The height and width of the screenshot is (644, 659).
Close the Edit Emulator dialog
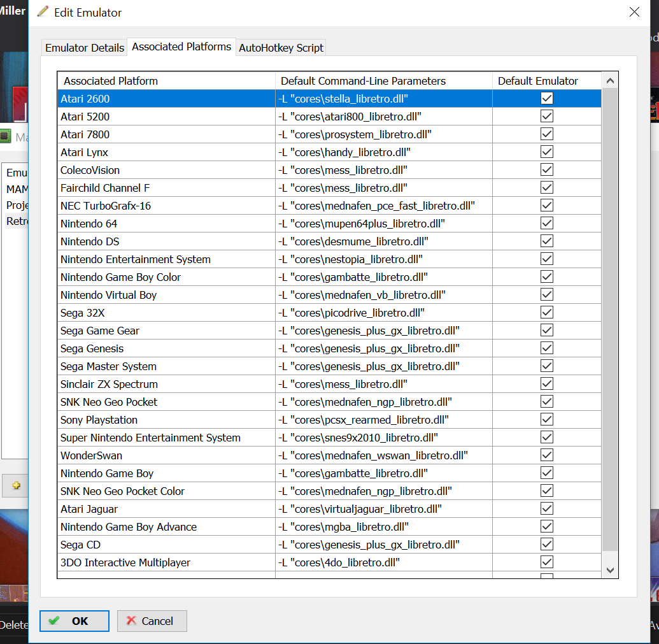(634, 12)
